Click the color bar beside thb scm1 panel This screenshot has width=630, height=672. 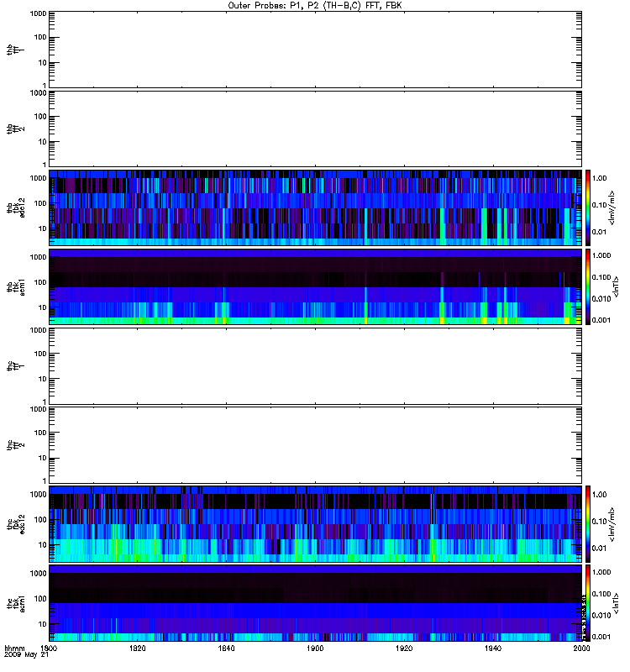click(589, 286)
